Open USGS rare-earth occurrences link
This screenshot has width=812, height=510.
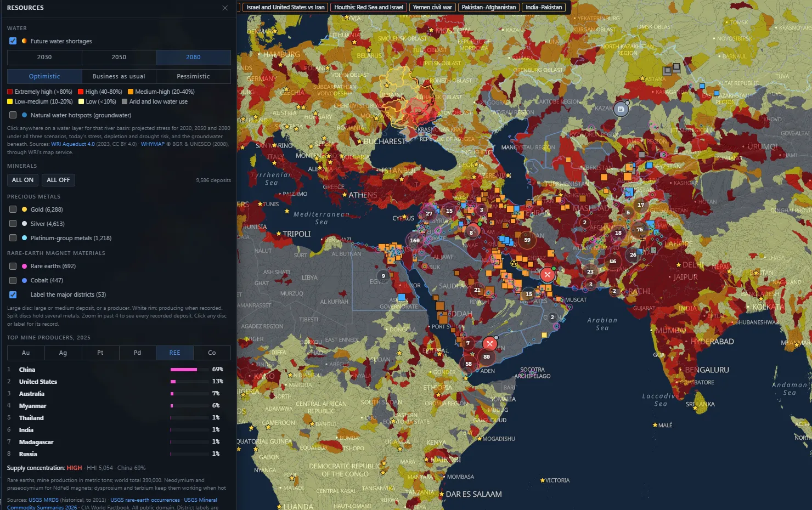pyautogui.click(x=145, y=500)
